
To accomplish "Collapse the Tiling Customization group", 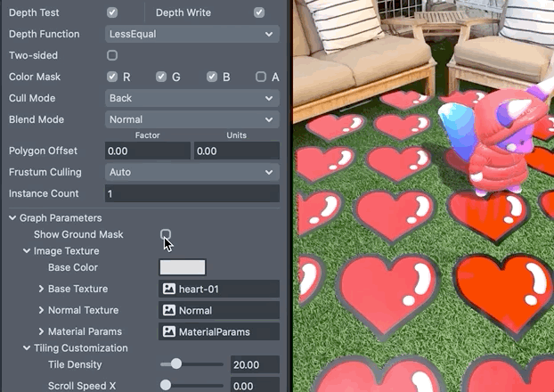I will (x=27, y=348).
